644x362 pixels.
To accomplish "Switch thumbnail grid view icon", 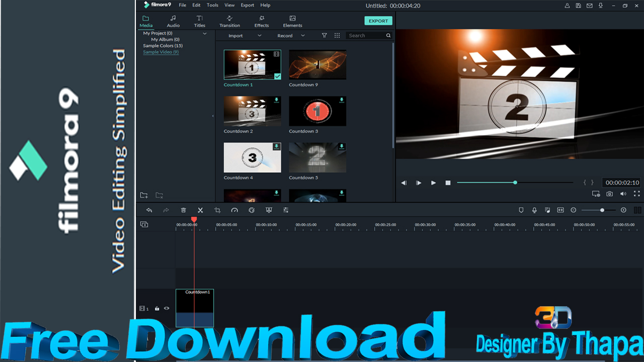I will click(337, 36).
